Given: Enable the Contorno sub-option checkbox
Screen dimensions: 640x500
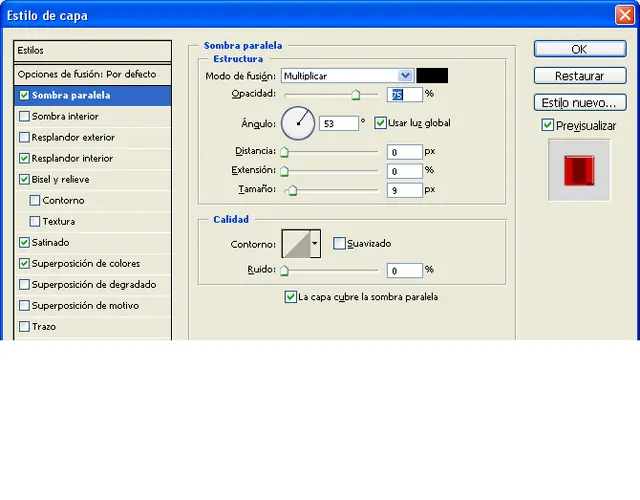Looking at the screenshot, I should click(x=35, y=200).
